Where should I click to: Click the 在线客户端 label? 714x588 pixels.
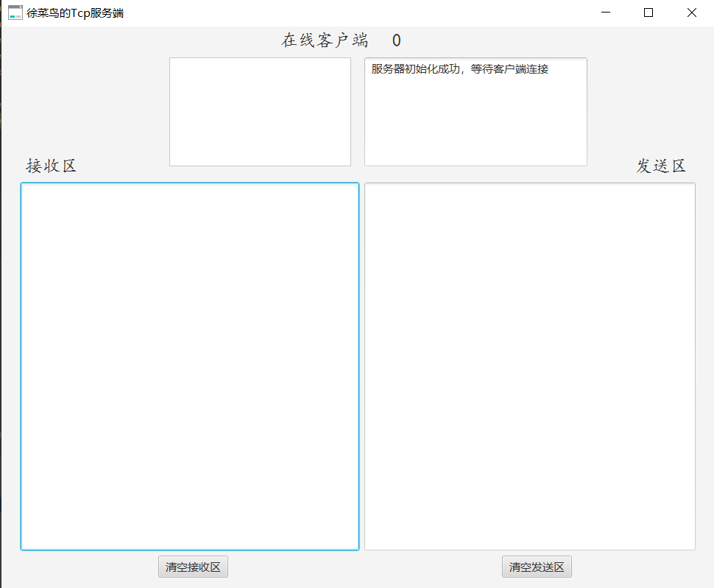coord(324,40)
